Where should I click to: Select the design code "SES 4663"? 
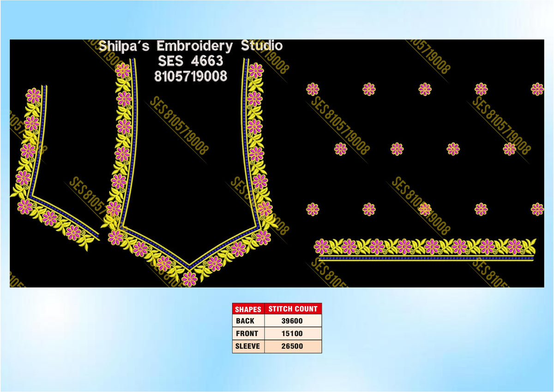[x=191, y=61]
